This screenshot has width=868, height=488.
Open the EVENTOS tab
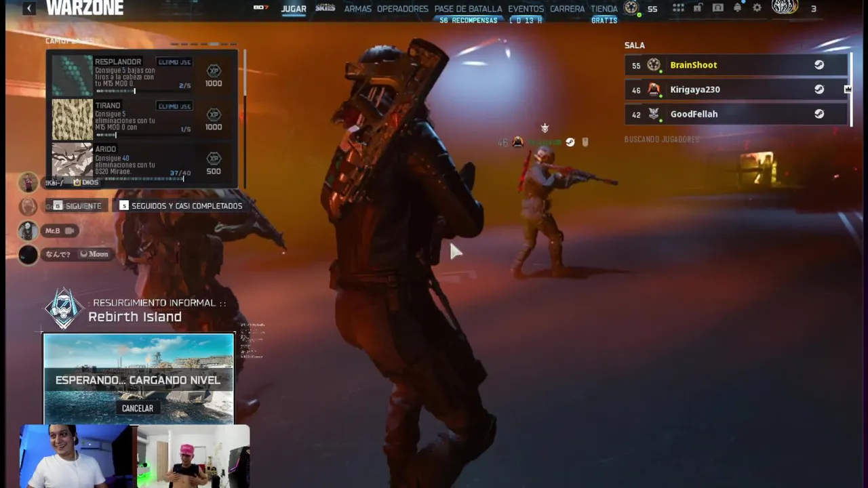pos(526,9)
